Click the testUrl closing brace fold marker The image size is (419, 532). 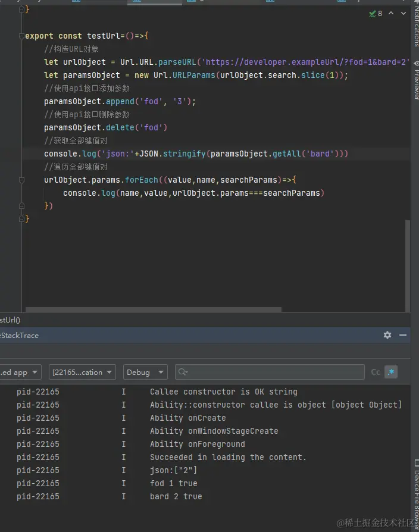(x=21, y=219)
